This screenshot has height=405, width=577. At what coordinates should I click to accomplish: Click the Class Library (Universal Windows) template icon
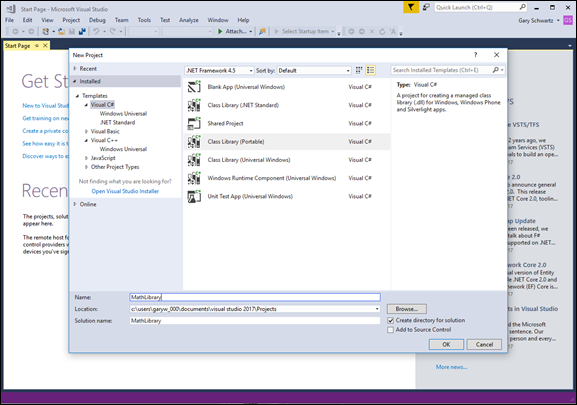point(194,160)
